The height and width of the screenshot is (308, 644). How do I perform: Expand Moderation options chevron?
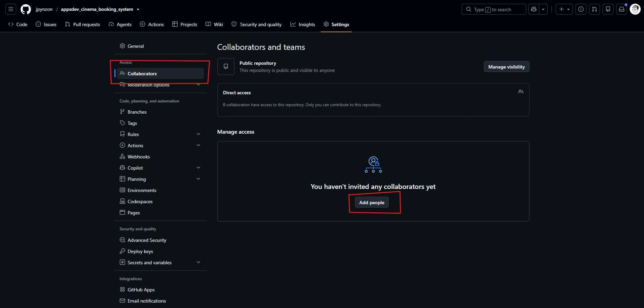pyautogui.click(x=198, y=85)
